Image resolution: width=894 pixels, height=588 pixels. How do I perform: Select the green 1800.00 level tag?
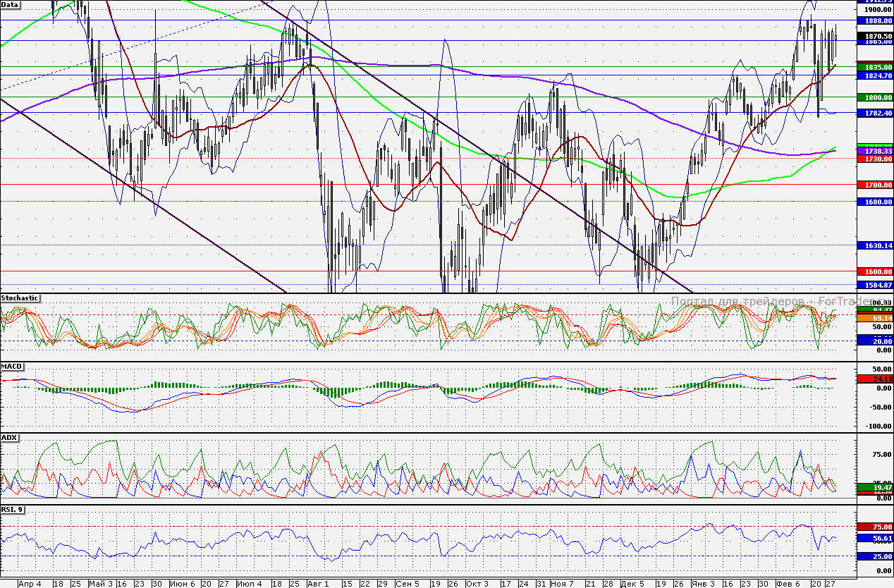tap(874, 97)
